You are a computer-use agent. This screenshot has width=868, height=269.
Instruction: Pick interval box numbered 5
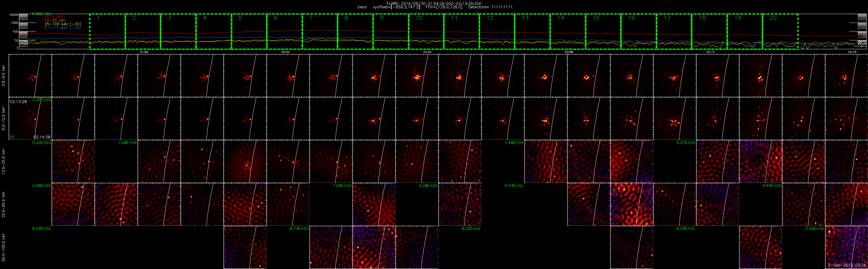(249, 32)
